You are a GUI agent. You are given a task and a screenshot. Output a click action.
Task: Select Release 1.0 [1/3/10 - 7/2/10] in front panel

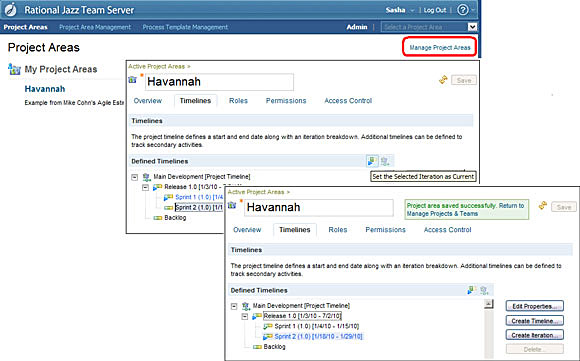click(x=302, y=316)
